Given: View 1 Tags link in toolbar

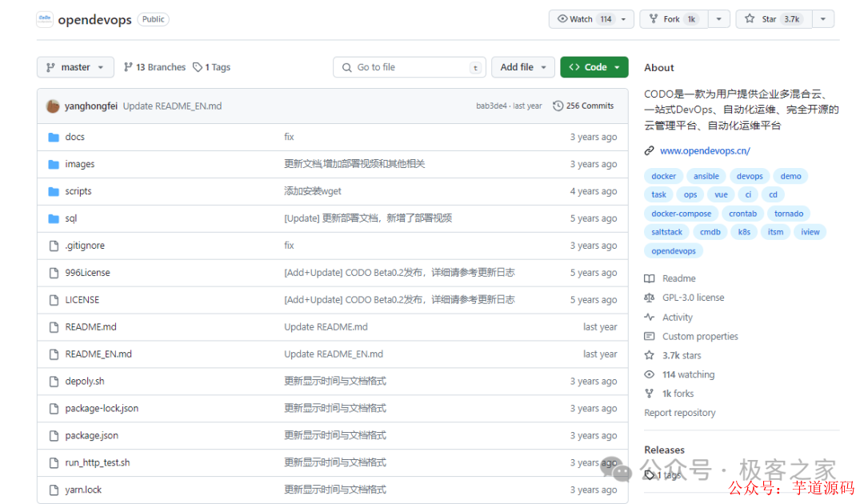Looking at the screenshot, I should click(211, 67).
